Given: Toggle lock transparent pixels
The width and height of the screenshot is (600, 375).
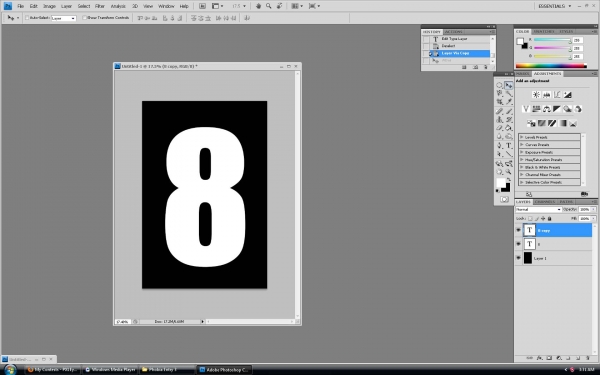Looking at the screenshot, I should pos(530,218).
